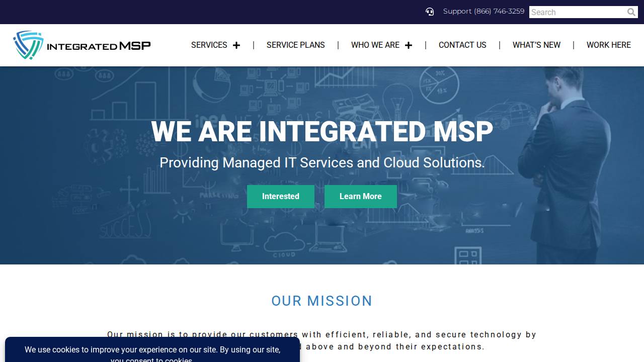Click the WE ARE INTEGRATED MSP hero banner
The image size is (644, 362).
pyautogui.click(x=322, y=131)
